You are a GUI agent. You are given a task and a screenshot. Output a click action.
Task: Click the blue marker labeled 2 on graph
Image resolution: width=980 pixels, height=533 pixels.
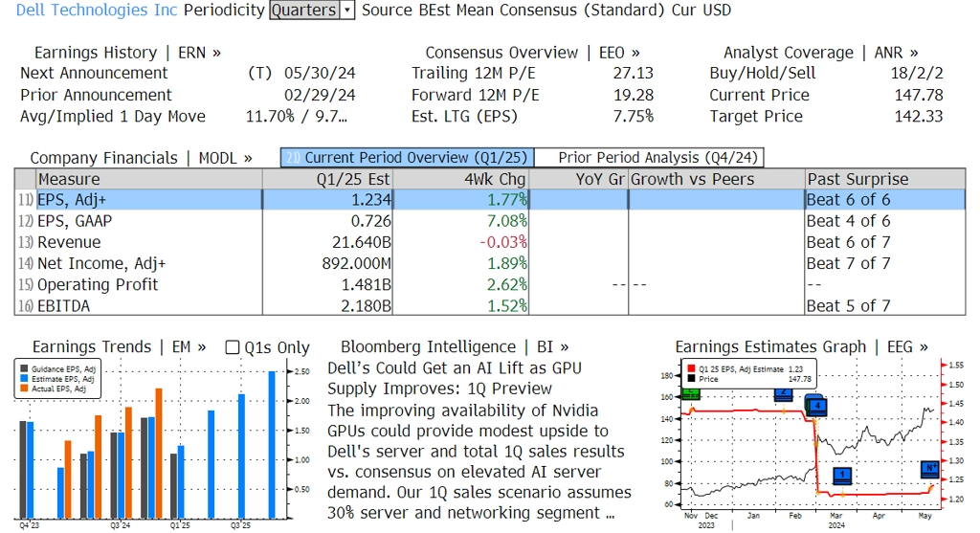pyautogui.click(x=783, y=393)
